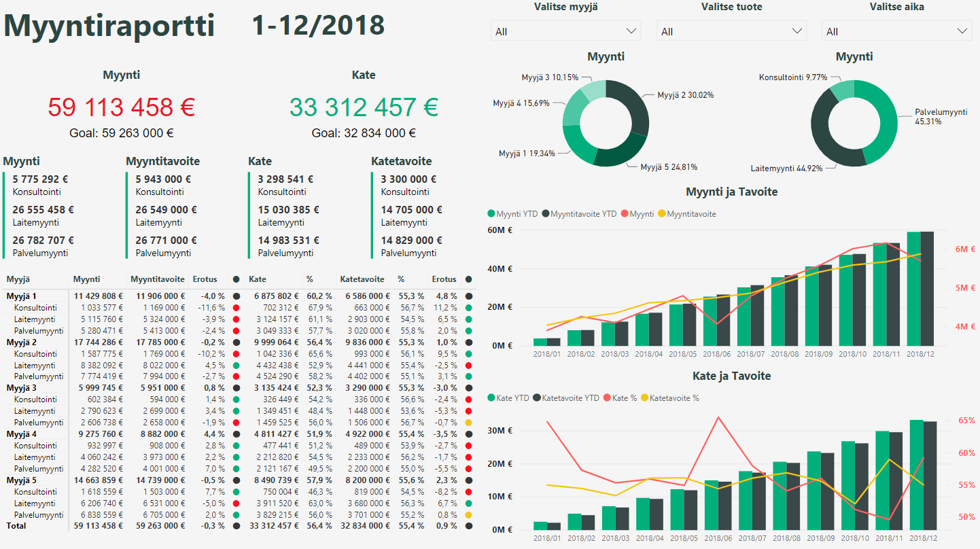Click the last status dot in Total row
980x549 pixels.
point(469,526)
